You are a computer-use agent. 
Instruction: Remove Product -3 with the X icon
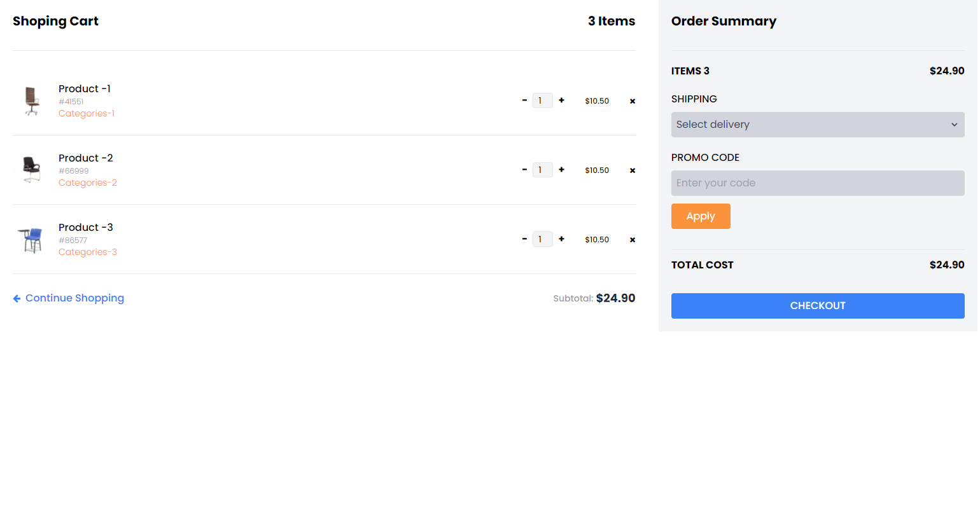click(632, 240)
